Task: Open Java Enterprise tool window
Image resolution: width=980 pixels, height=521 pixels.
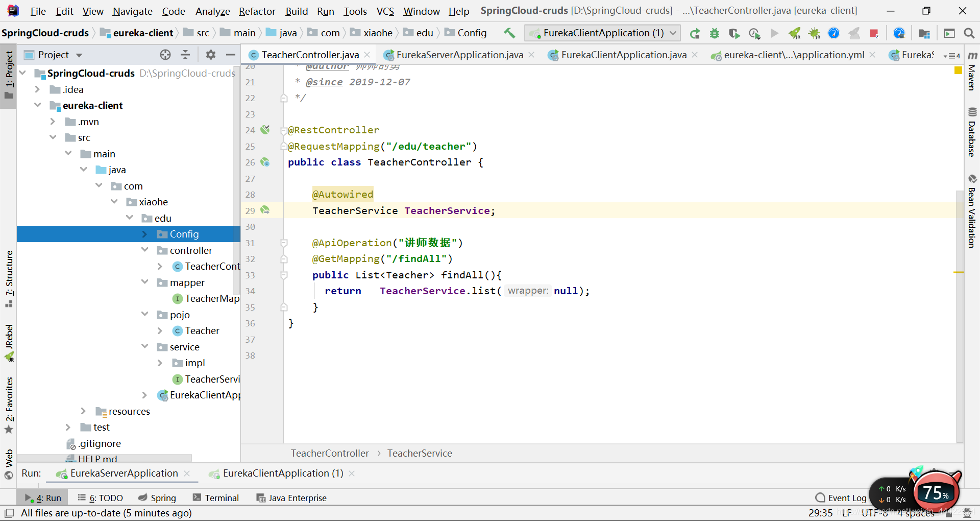Action: click(x=291, y=498)
